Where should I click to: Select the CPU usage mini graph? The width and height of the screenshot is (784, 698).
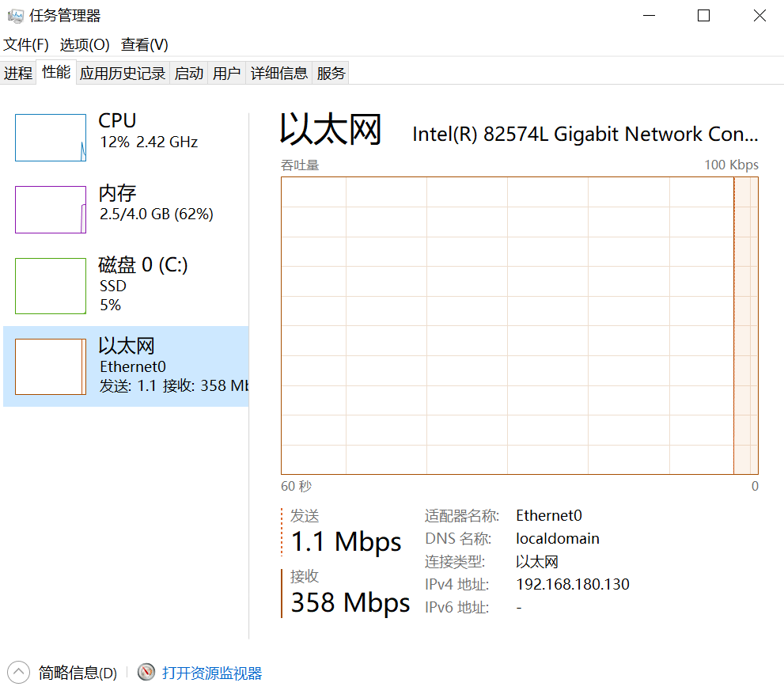[x=51, y=138]
